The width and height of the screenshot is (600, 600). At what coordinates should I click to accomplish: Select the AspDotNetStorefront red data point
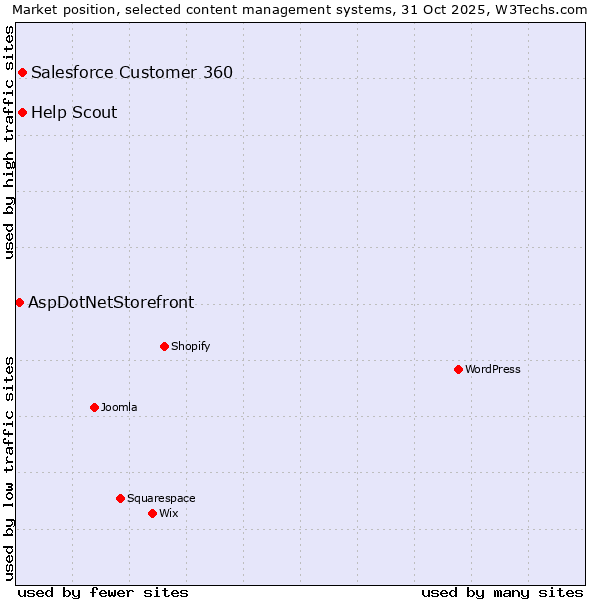[x=20, y=302]
